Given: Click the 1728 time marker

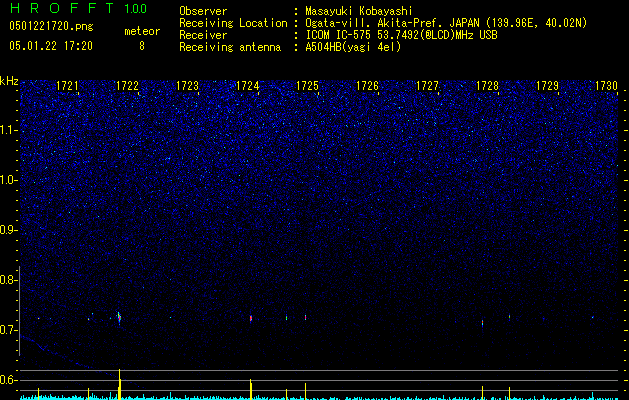Looking at the screenshot, I should click(487, 86).
